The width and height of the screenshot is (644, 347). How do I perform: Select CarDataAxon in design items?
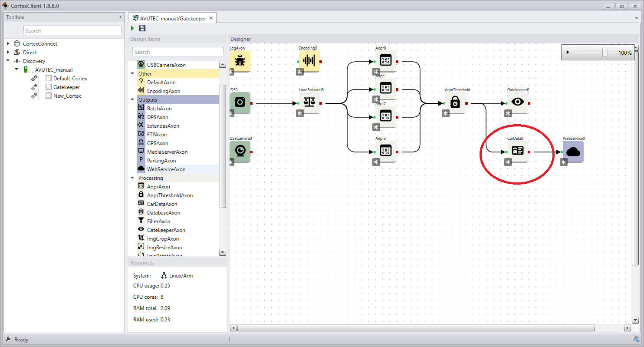162,204
